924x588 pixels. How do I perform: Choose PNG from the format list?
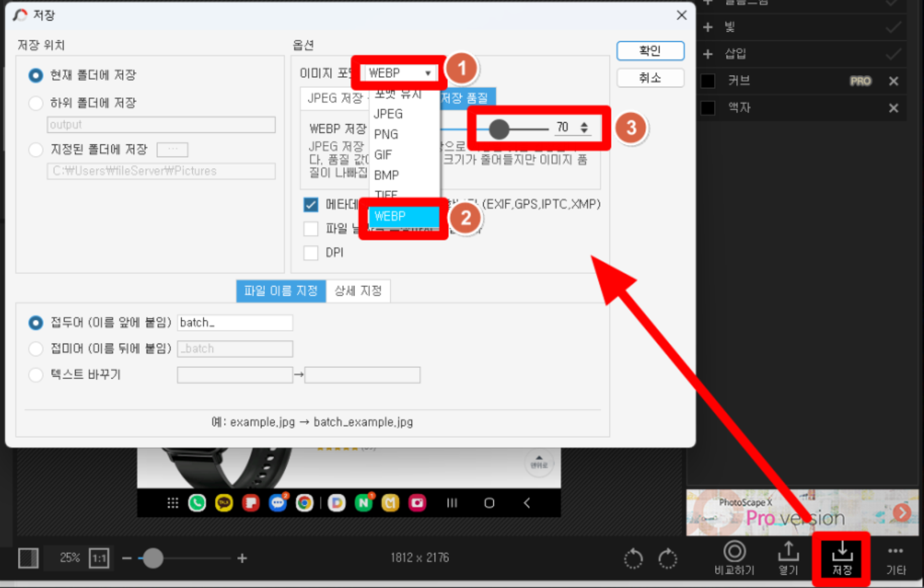point(386,135)
